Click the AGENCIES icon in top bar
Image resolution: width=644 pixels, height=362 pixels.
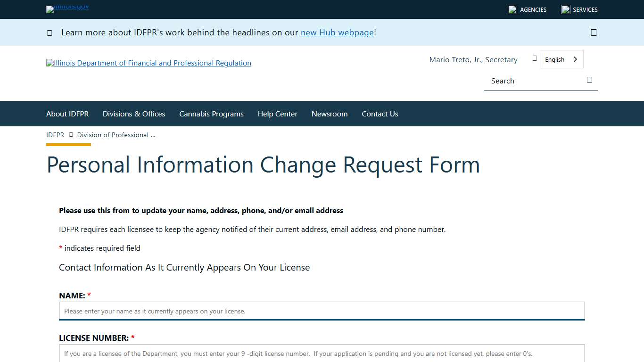point(512,9)
